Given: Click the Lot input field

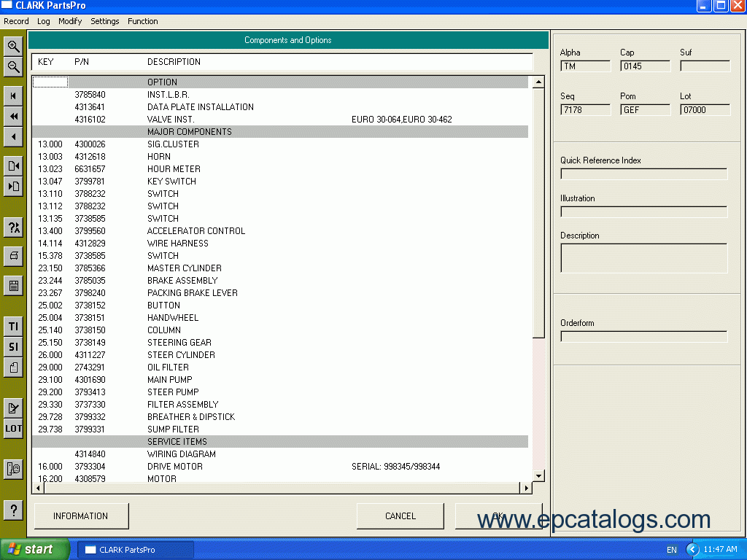Looking at the screenshot, I should (x=705, y=110).
